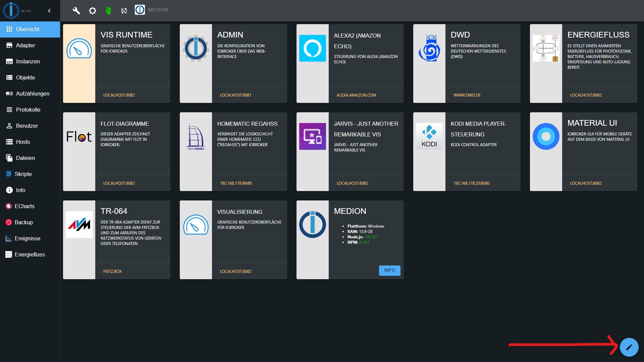Click the Kodi logo thumbnail

coord(429,136)
